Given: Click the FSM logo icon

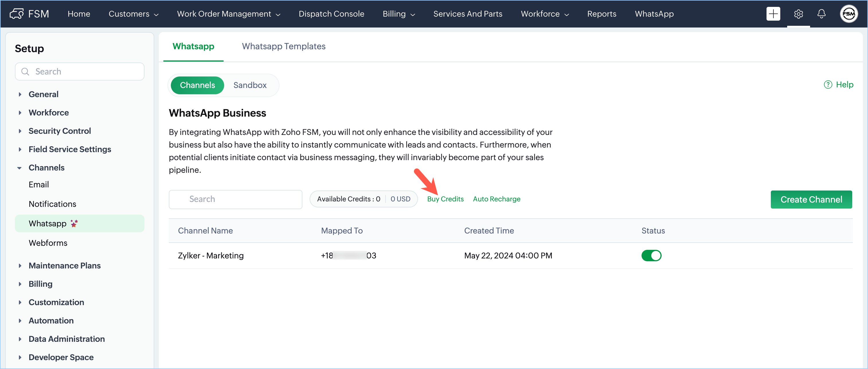Looking at the screenshot, I should point(17,13).
